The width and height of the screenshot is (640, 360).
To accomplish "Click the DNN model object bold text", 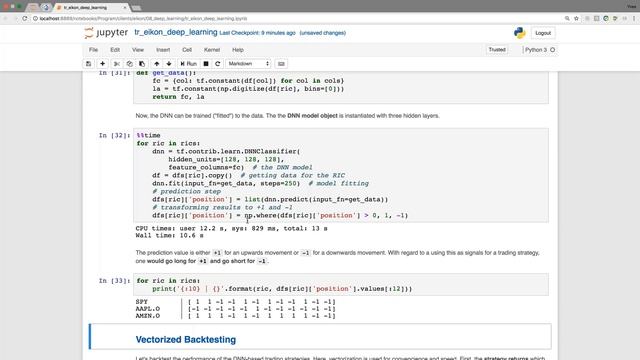I will [x=312, y=116].
